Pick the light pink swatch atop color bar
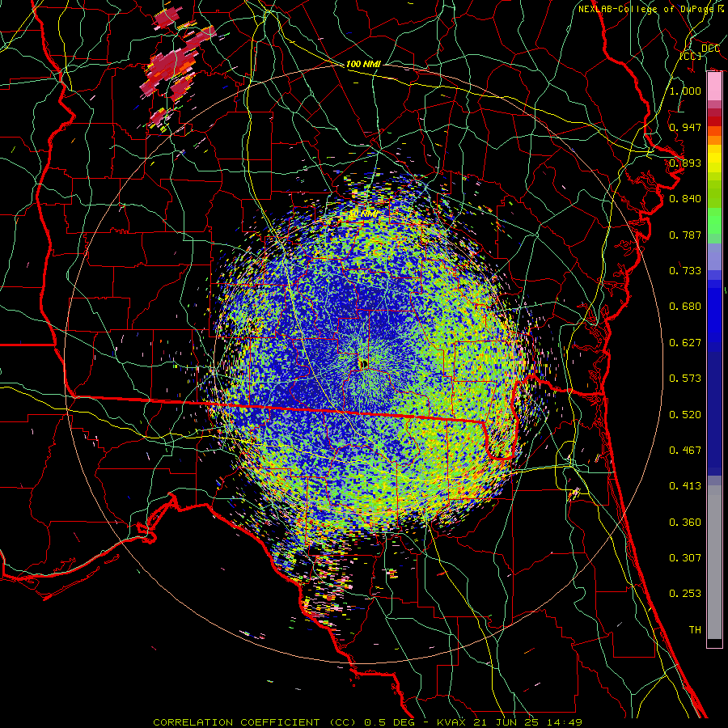Image resolution: width=728 pixels, height=728 pixels. pos(714,86)
